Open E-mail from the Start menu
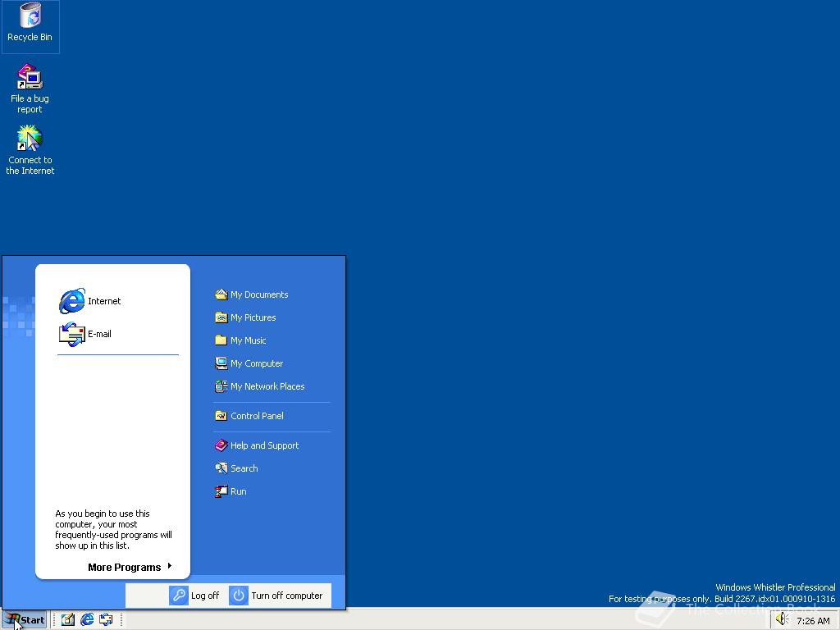840x630 pixels. pyautogui.click(x=85, y=334)
